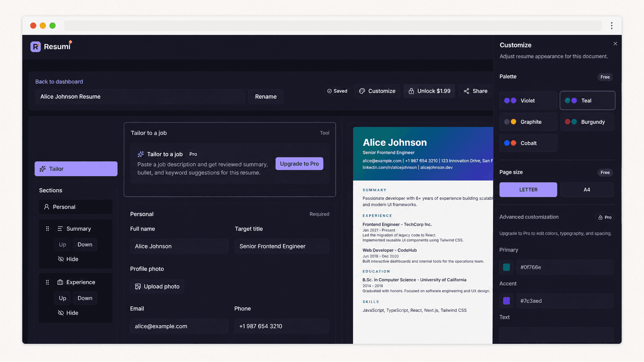This screenshot has height=362, width=644.
Task: Click the Share button
Action: click(x=475, y=91)
